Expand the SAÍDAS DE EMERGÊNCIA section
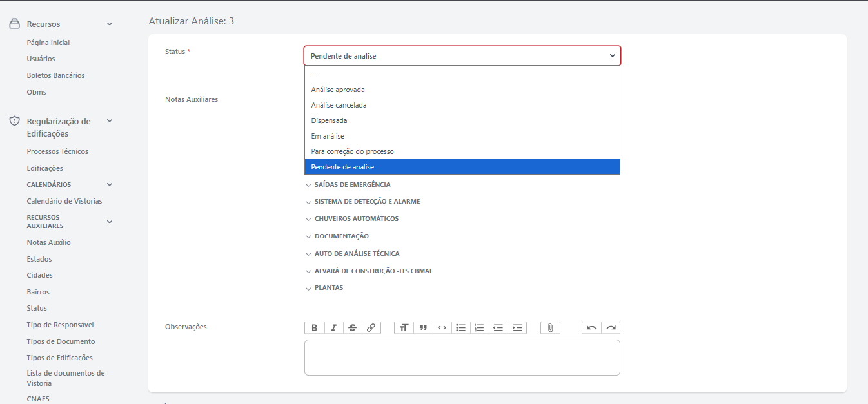The height and width of the screenshot is (404, 868). coord(352,185)
